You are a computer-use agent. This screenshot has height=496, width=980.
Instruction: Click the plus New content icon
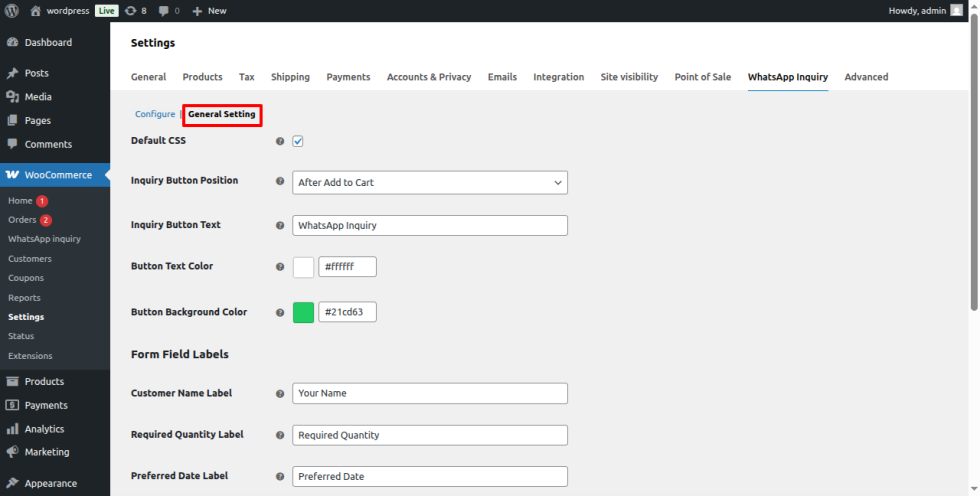(x=197, y=11)
